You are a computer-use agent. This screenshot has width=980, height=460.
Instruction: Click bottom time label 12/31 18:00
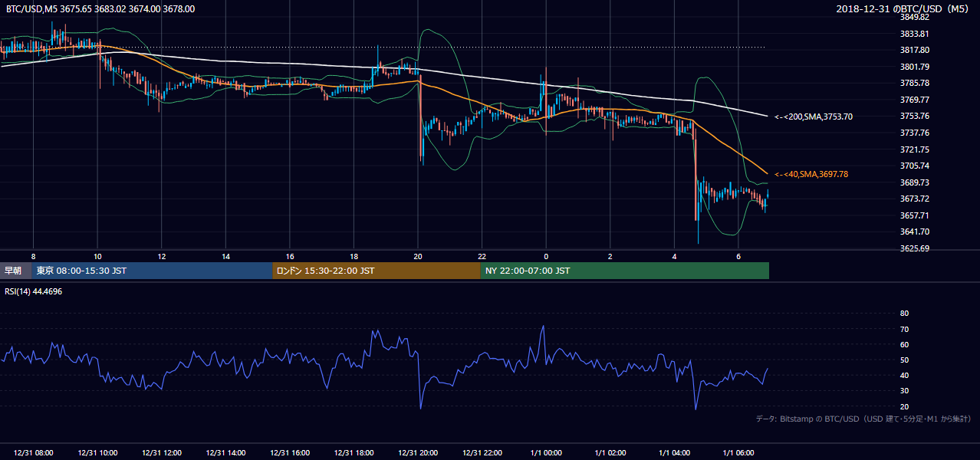point(354,453)
